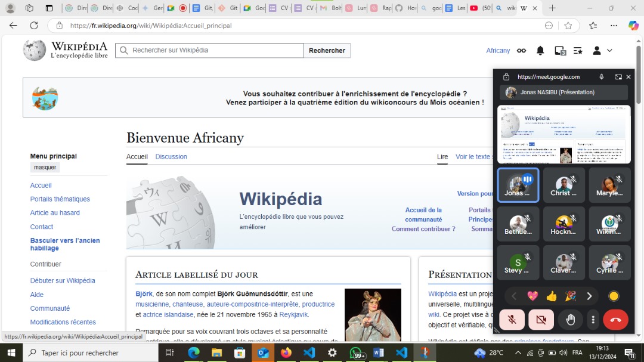Switch to the YouTube browser tab
This screenshot has height=362, width=644.
[480, 8]
